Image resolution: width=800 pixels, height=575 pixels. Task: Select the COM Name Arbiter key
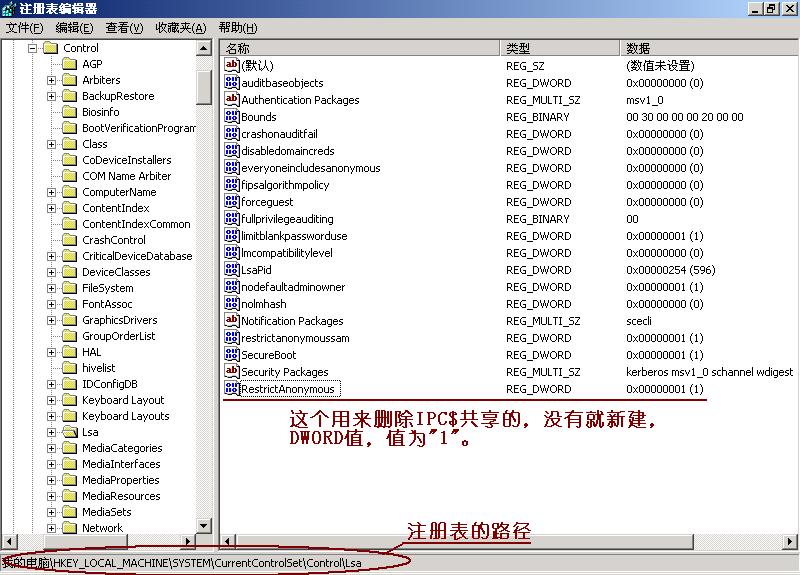pos(127,176)
